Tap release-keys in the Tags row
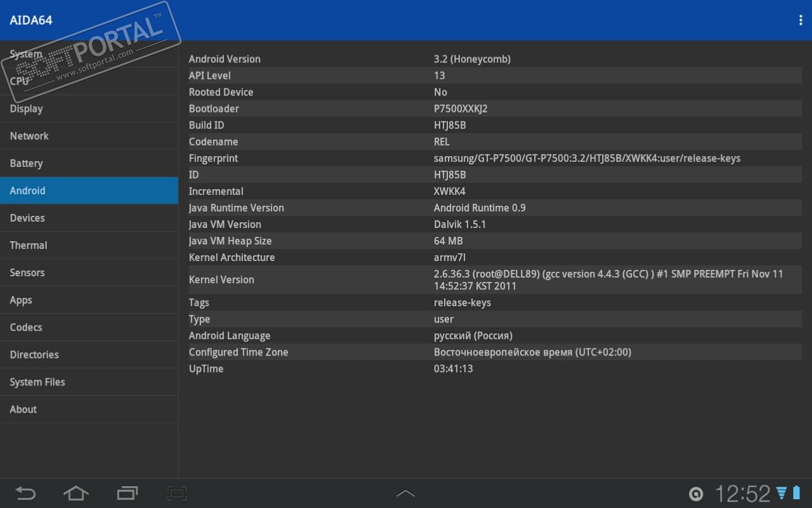Image resolution: width=812 pixels, height=508 pixels. pyautogui.click(x=462, y=302)
